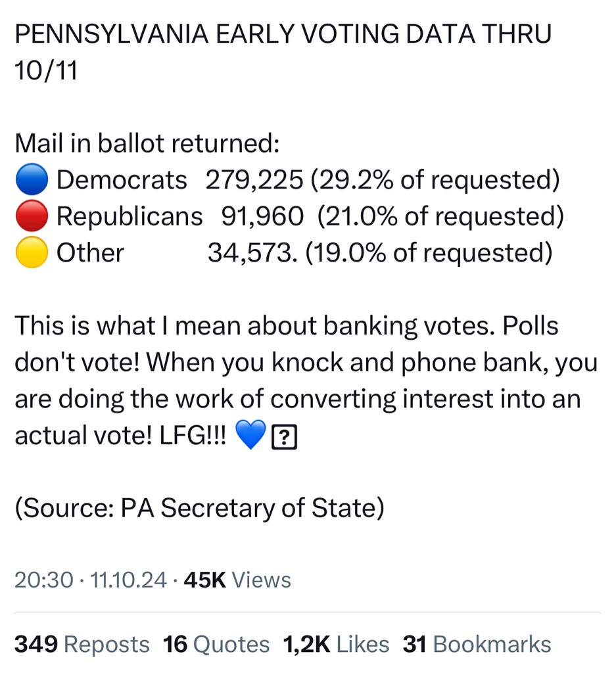Open the 349 Reposts list
This screenshot has width=616, height=673.
[x=82, y=644]
